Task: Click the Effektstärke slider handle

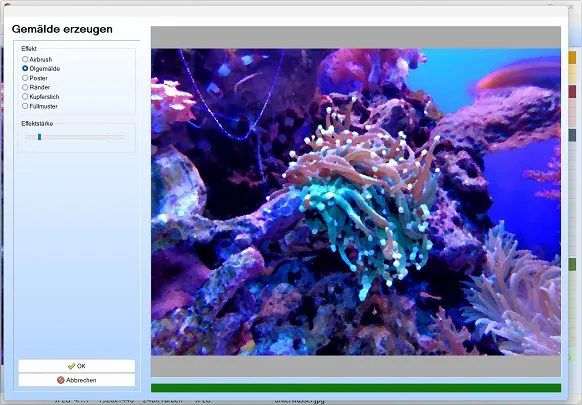Action: click(39, 137)
